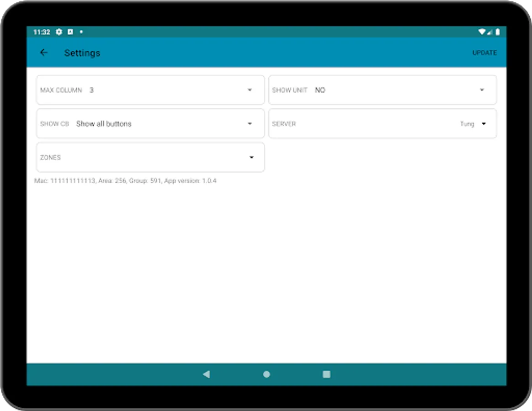532x411 pixels.
Task: Expand the SHOW CB dropdown
Action: click(x=150, y=123)
